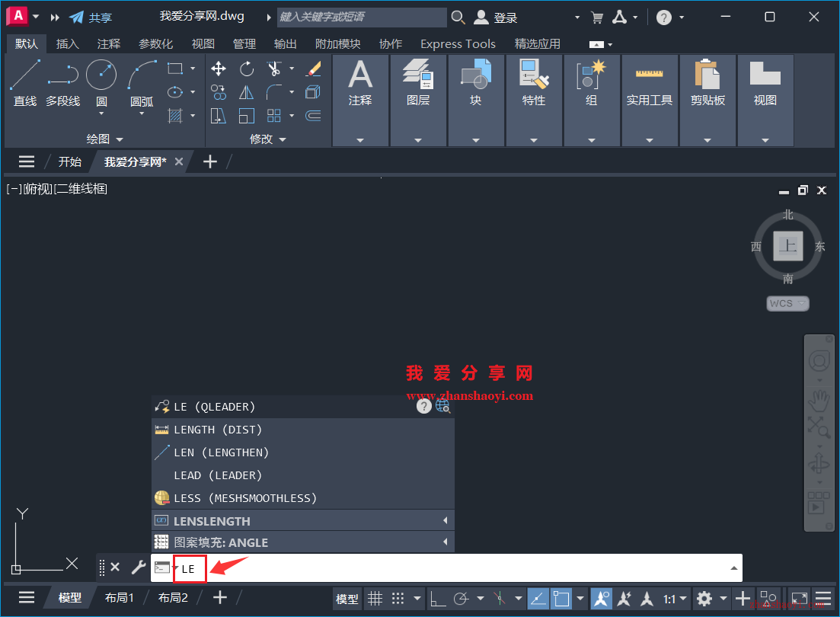Open the Properties (特性) panel

click(x=534, y=101)
